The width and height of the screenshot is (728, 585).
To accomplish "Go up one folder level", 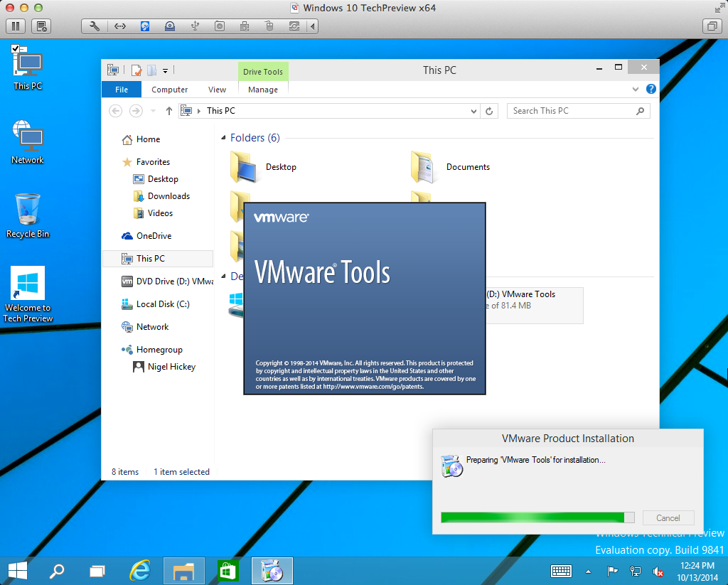I will (x=169, y=111).
